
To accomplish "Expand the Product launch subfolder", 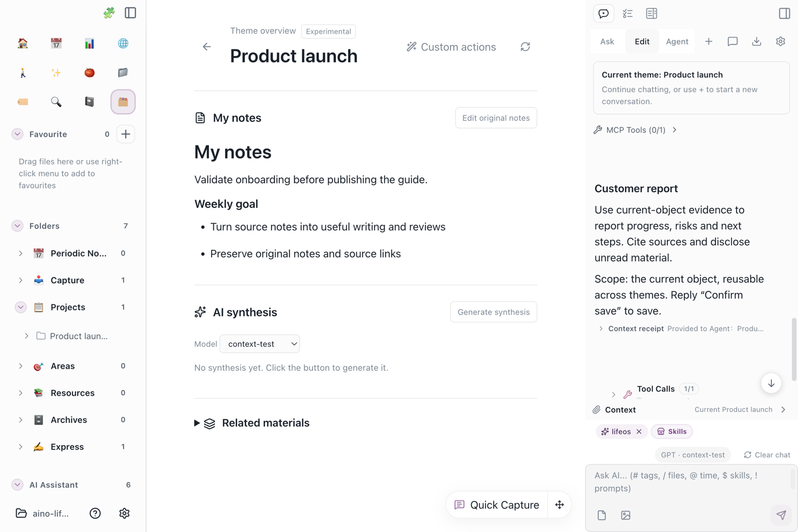I will [x=27, y=336].
